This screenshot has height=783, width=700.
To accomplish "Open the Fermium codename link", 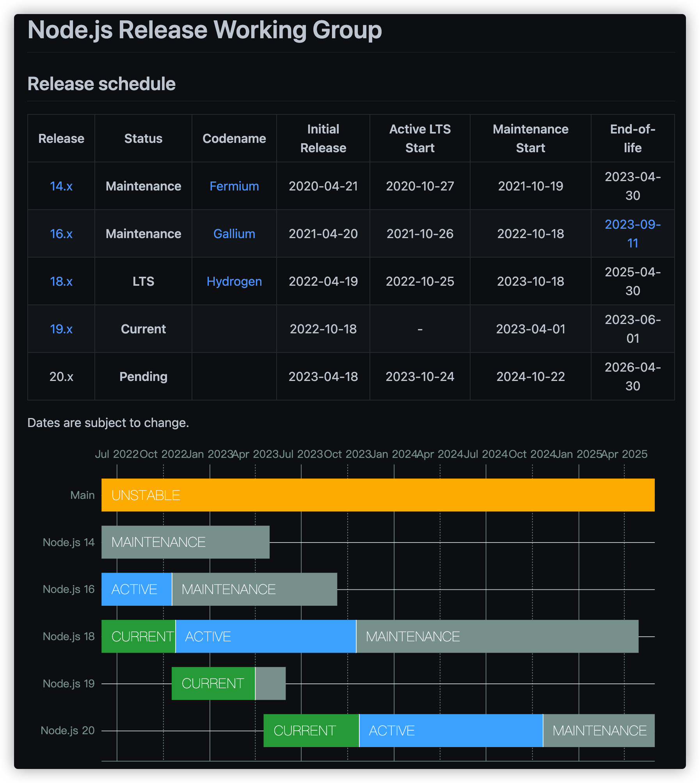I will click(234, 186).
